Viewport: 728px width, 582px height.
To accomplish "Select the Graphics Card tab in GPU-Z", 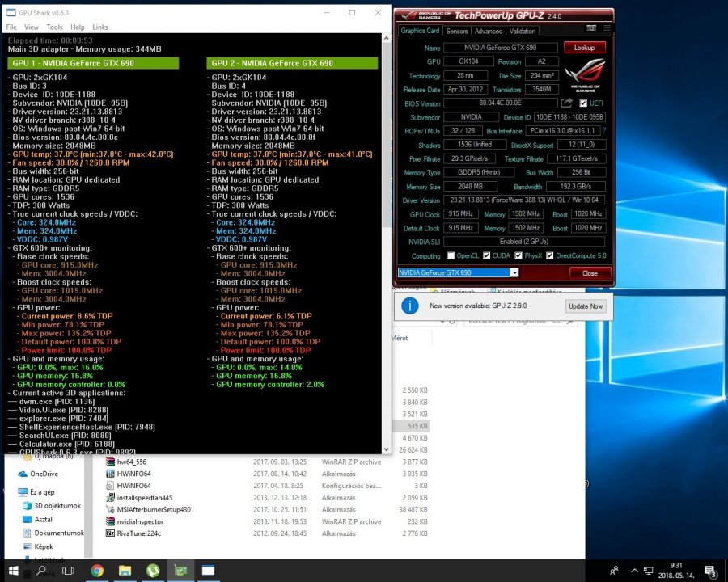I will [420, 31].
